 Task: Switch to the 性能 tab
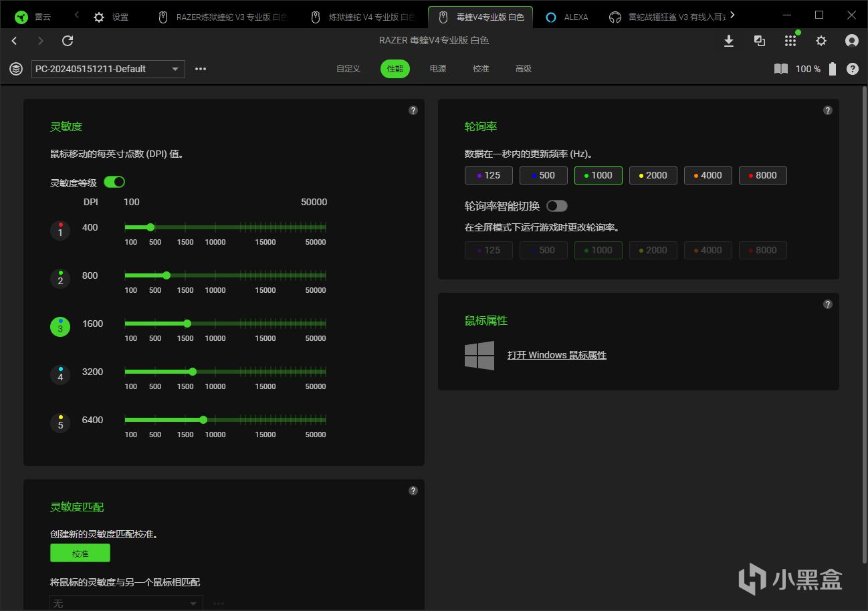395,69
